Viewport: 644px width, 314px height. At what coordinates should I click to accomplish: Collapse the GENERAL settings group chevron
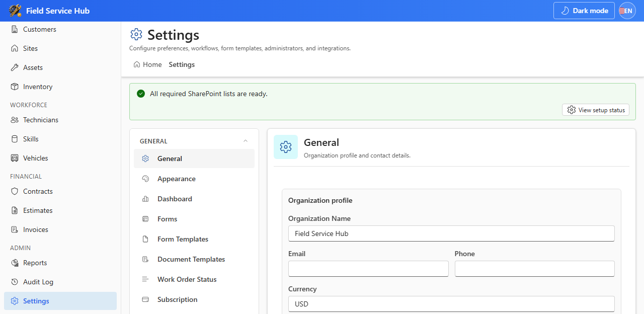tap(246, 141)
